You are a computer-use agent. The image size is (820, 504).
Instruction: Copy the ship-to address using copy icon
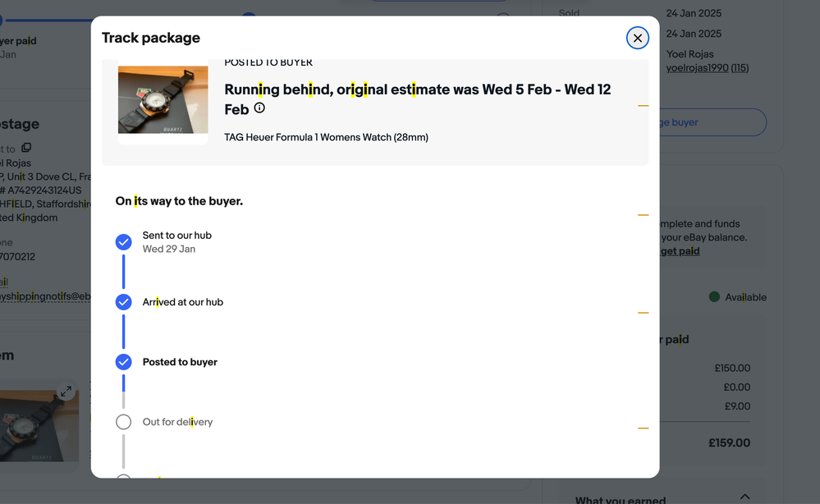coord(26,148)
